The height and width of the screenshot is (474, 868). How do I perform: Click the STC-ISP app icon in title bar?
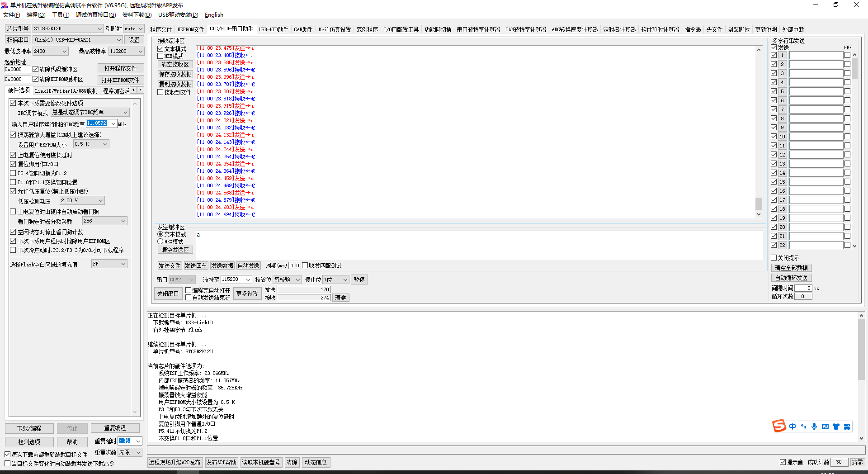[x=5, y=5]
